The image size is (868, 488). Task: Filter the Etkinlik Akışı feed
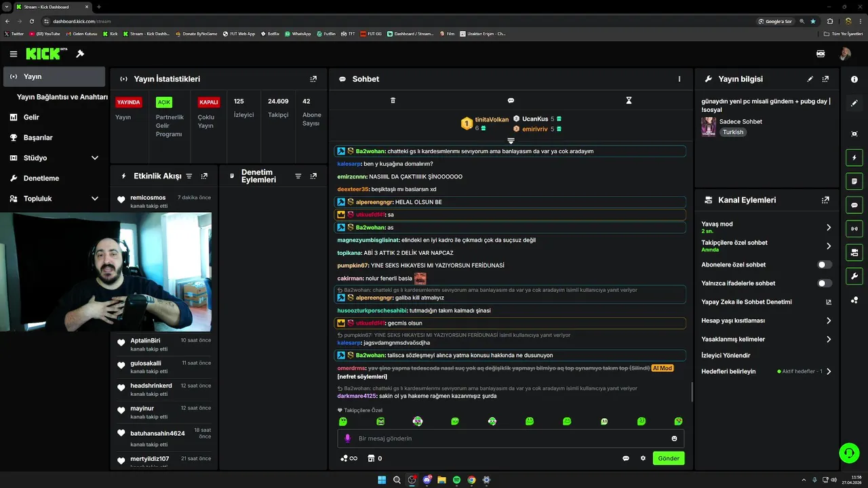coord(189,176)
